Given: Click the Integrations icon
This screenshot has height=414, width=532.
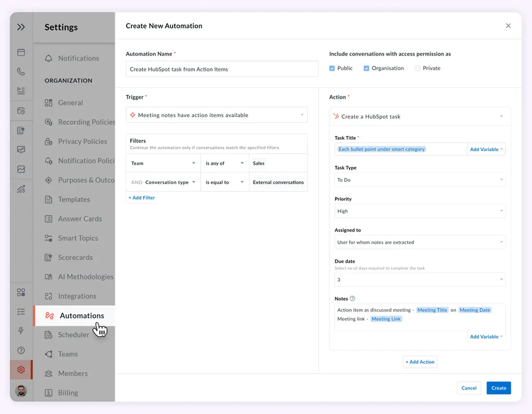Looking at the screenshot, I should [48, 296].
